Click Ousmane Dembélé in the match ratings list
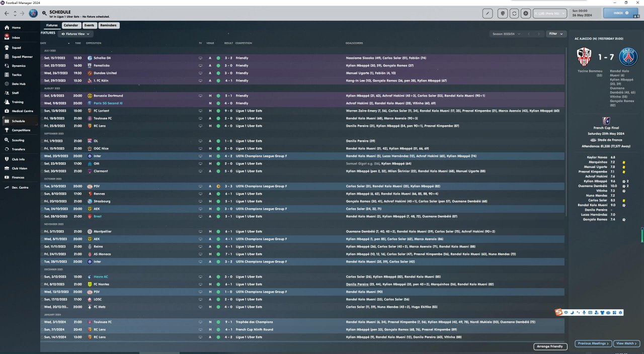 (593, 186)
